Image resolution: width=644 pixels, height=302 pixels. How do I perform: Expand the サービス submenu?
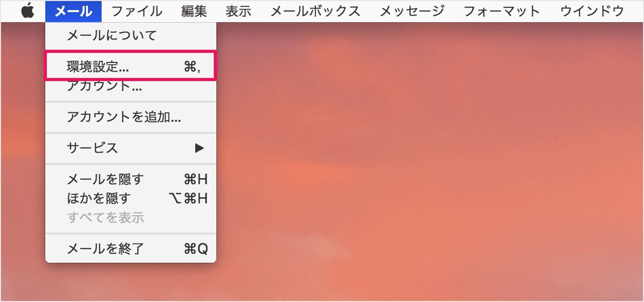(x=131, y=148)
